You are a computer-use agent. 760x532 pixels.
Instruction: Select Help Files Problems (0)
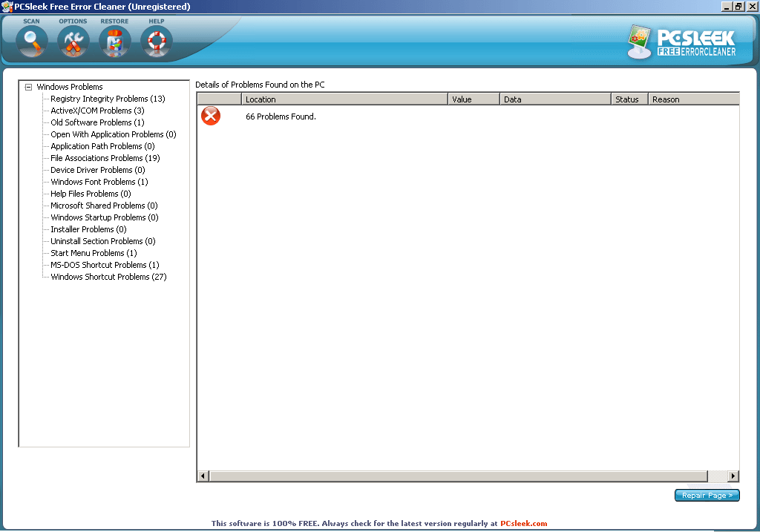tap(91, 194)
